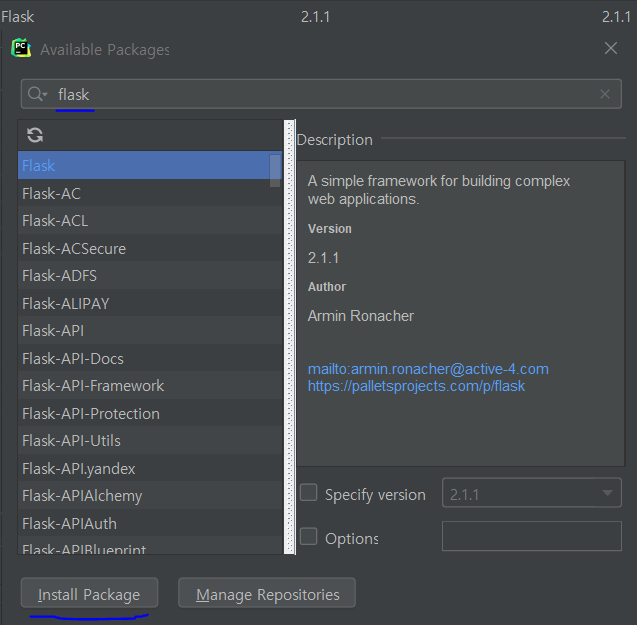
Task: Select the Flask-APIAlchemy package
Action: click(x=150, y=495)
